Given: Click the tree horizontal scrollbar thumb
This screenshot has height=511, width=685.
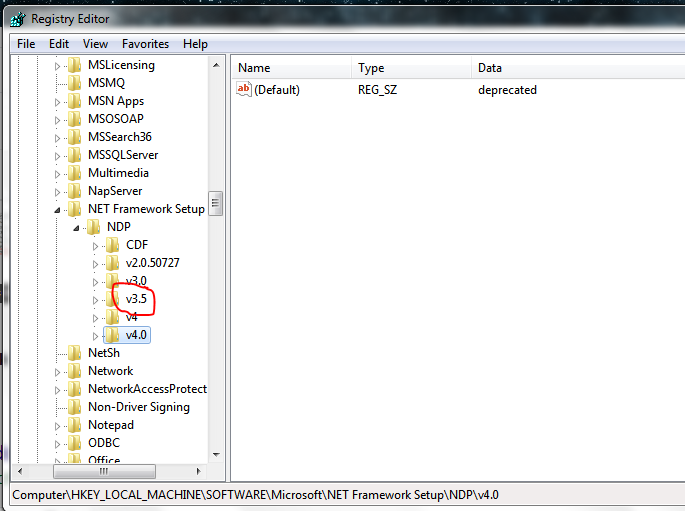Looking at the screenshot, I should point(104,472).
